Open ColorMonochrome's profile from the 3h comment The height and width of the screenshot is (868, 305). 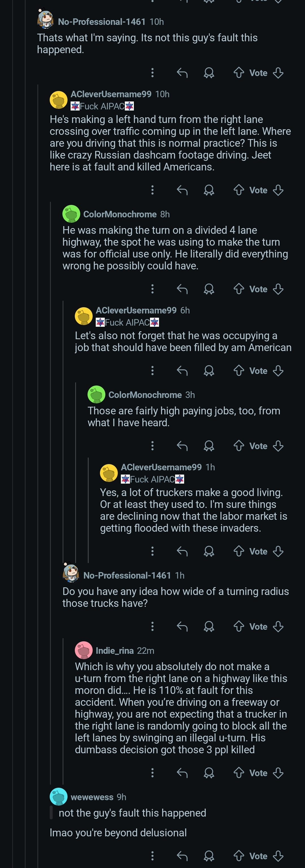145,395
